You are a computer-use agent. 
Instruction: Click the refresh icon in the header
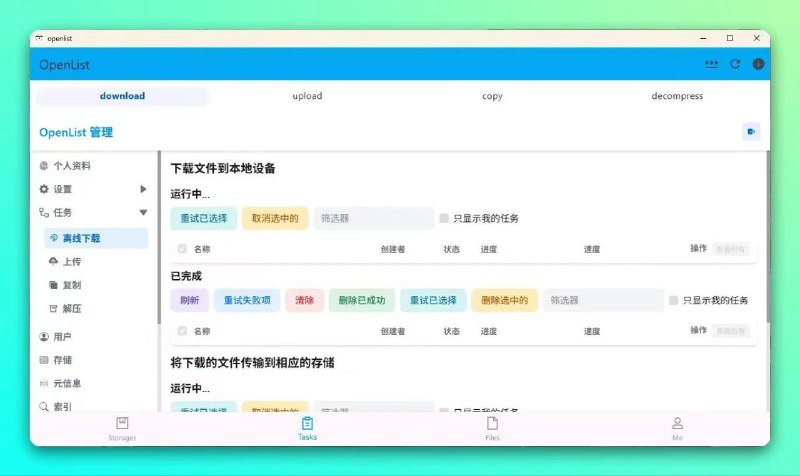(735, 64)
